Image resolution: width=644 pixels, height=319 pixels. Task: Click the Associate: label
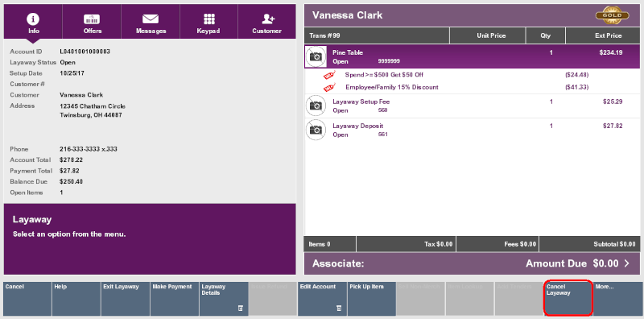[338, 263]
